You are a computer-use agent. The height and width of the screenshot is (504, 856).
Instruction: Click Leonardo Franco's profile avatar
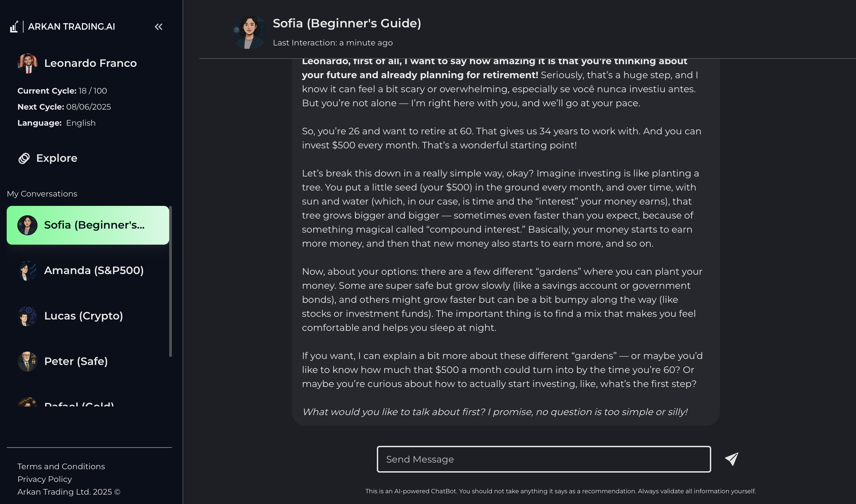click(x=27, y=63)
